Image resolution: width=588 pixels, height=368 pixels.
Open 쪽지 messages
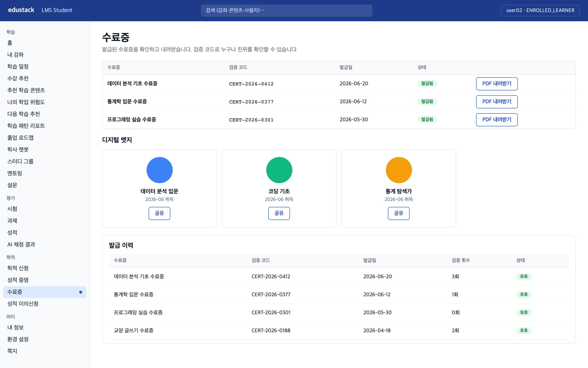(x=45, y=351)
